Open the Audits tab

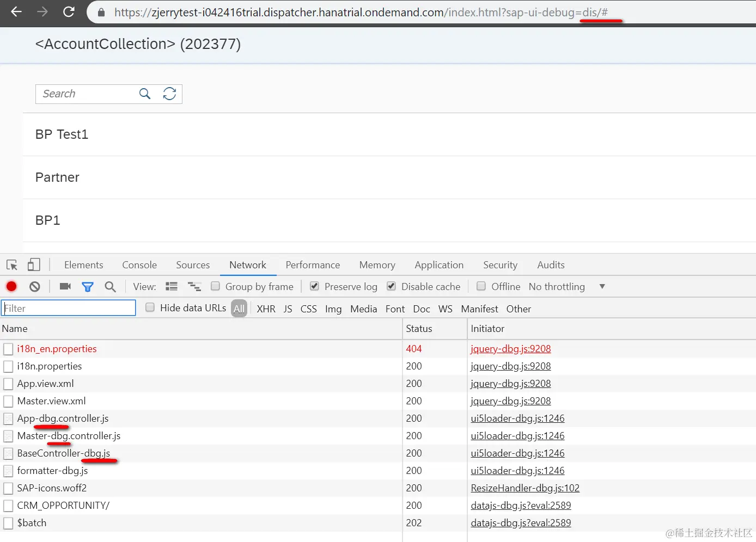pos(551,265)
